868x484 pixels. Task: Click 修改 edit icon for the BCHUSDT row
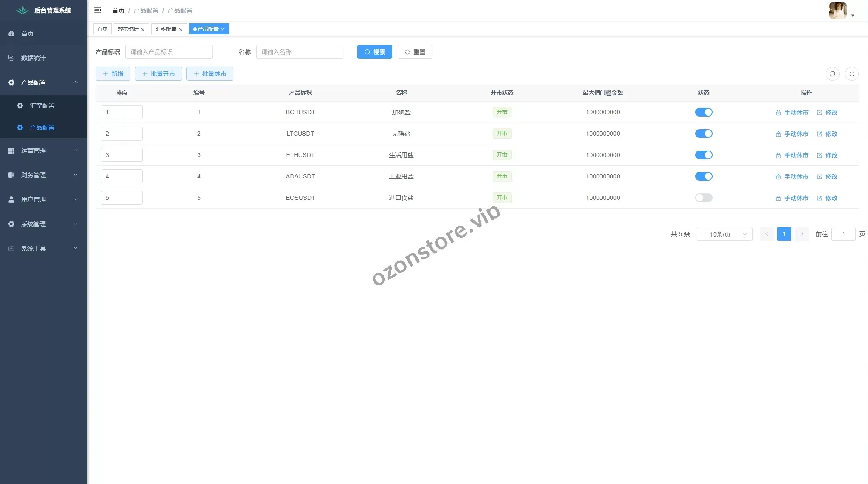pyautogui.click(x=819, y=113)
